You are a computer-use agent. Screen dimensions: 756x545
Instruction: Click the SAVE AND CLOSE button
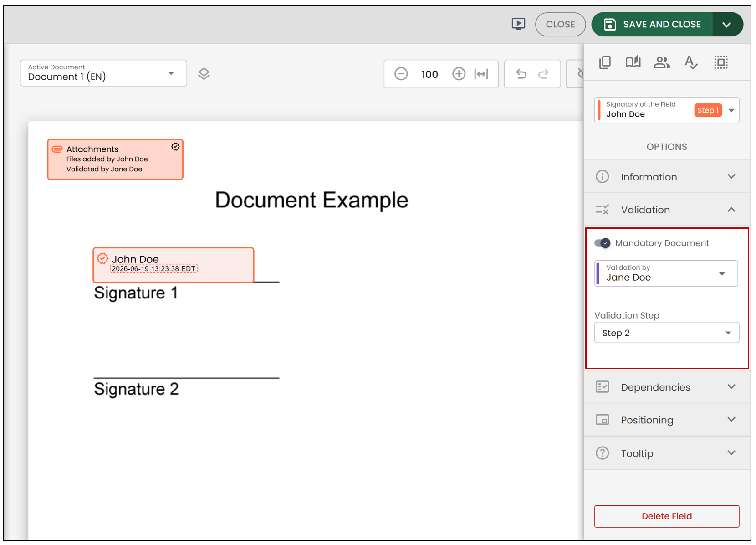click(x=652, y=24)
